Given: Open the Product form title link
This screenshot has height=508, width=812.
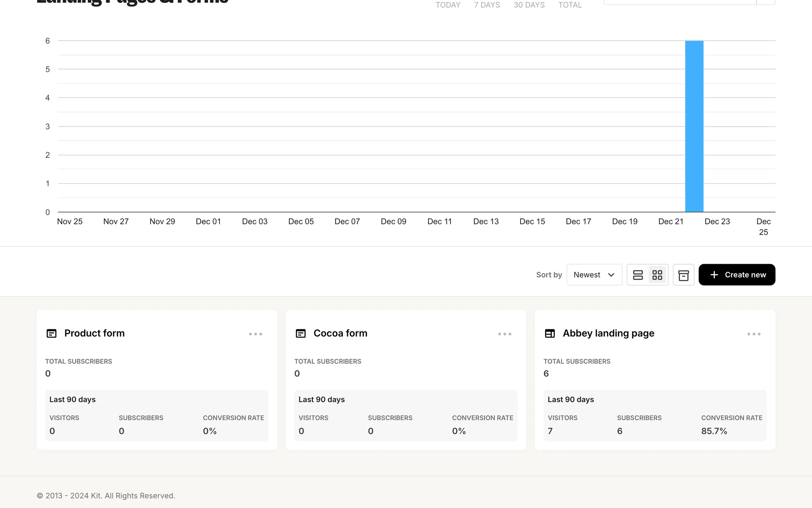Looking at the screenshot, I should [94, 333].
